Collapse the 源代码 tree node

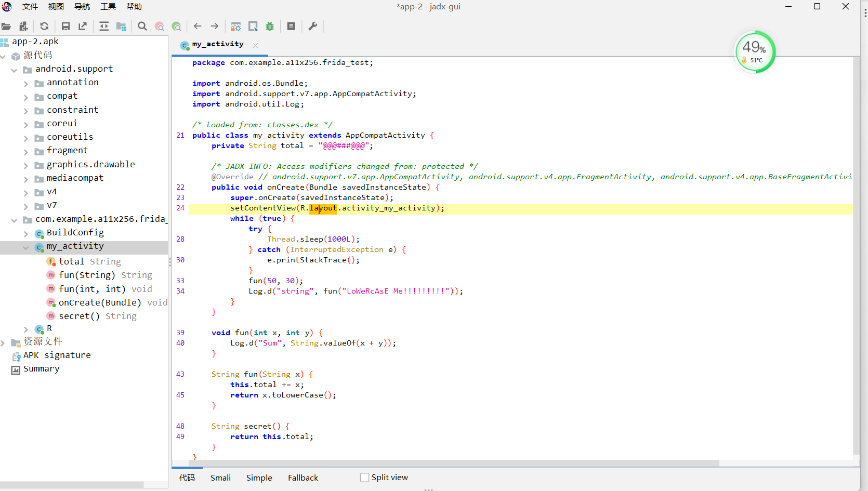tap(4, 56)
